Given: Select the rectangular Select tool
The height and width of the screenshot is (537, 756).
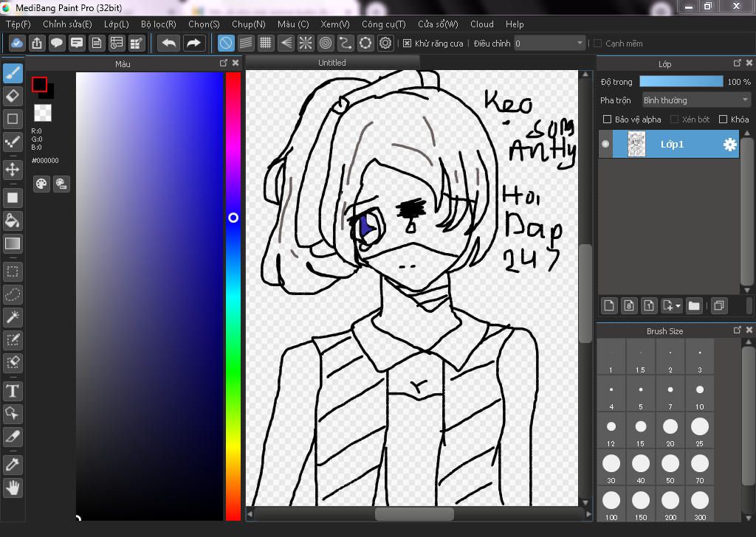Looking at the screenshot, I should tap(13, 272).
